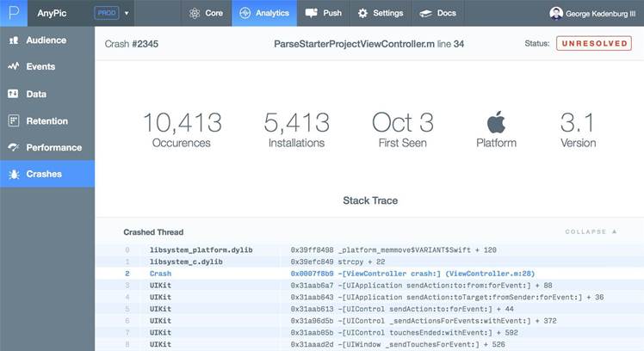Switch to the Analytics tab
The image size is (644, 351).
pyautogui.click(x=264, y=13)
